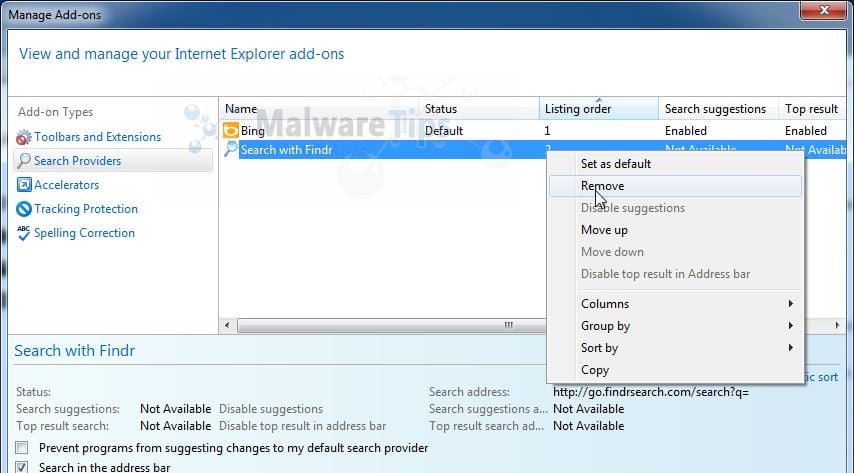854x473 pixels.
Task: Click the Accelerators arrow icon
Action: click(x=24, y=185)
